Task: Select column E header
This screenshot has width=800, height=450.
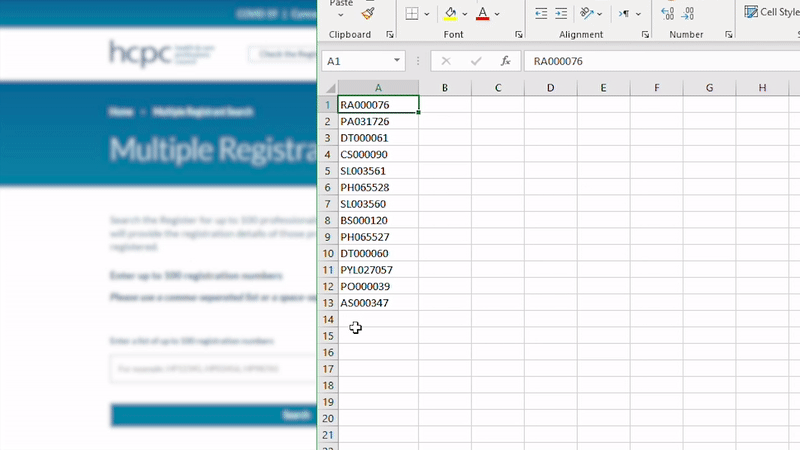Action: 603,88
